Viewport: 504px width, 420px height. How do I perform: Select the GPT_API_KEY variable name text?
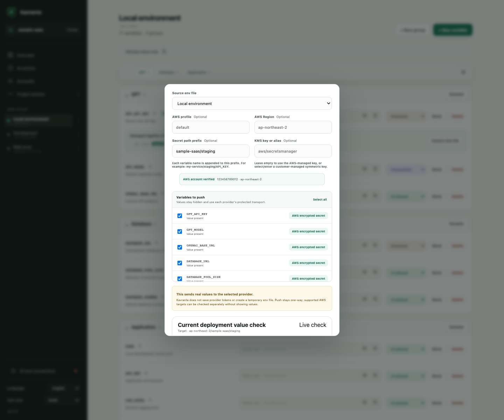click(x=197, y=214)
